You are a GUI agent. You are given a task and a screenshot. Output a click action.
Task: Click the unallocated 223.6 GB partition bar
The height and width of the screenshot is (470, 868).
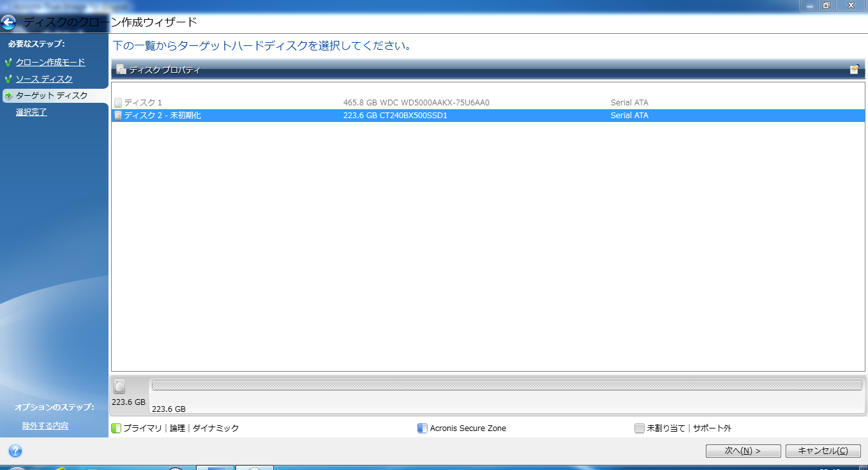click(507, 386)
